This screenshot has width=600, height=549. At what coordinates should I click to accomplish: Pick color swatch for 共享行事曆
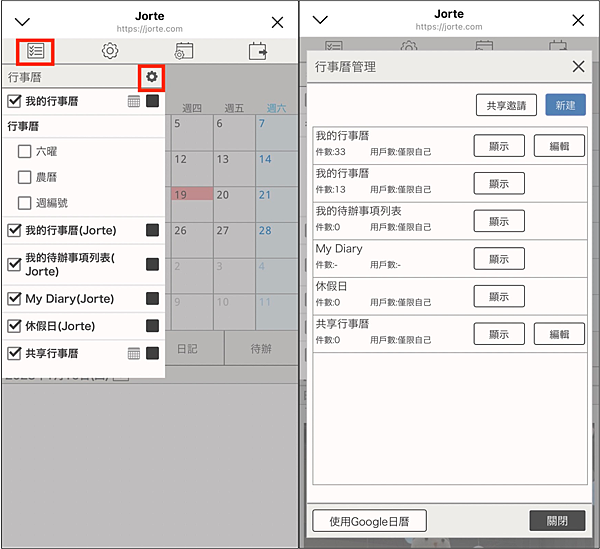point(152,353)
